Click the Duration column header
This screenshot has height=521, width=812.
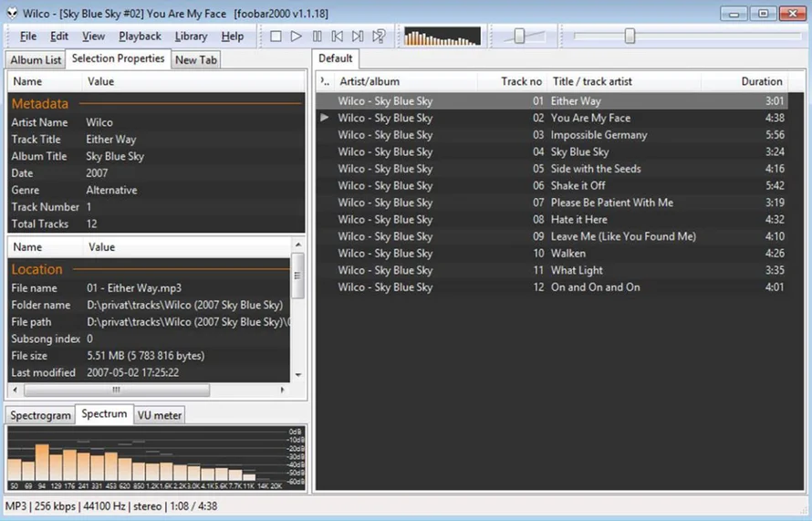click(744, 81)
